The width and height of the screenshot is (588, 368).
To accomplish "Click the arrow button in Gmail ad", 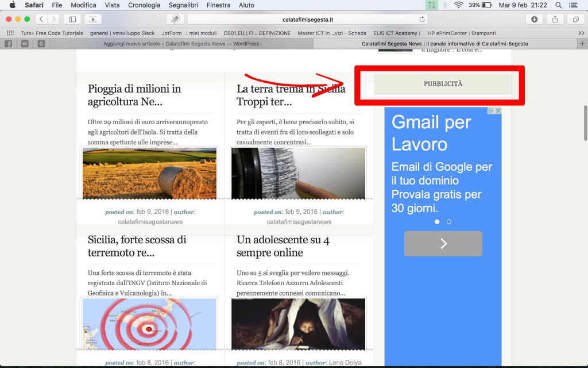I will pos(443,244).
